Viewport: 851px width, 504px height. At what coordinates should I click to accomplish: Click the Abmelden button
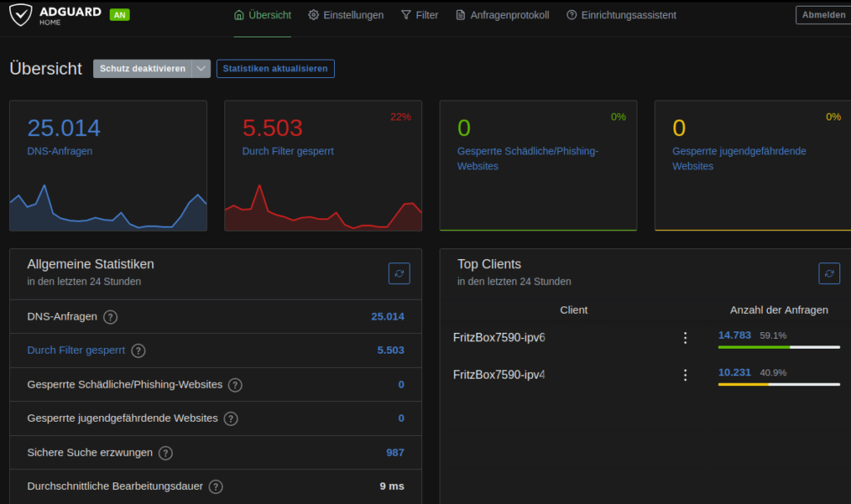[x=824, y=15]
